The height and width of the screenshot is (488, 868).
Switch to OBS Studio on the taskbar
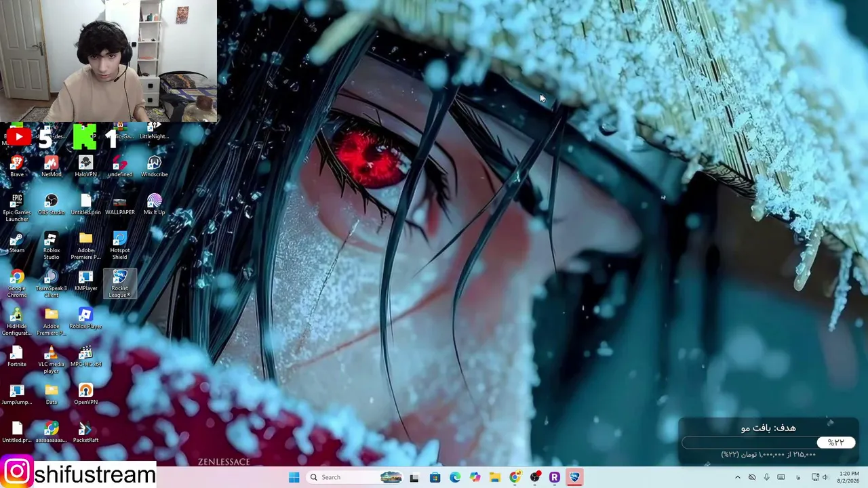[535, 477]
